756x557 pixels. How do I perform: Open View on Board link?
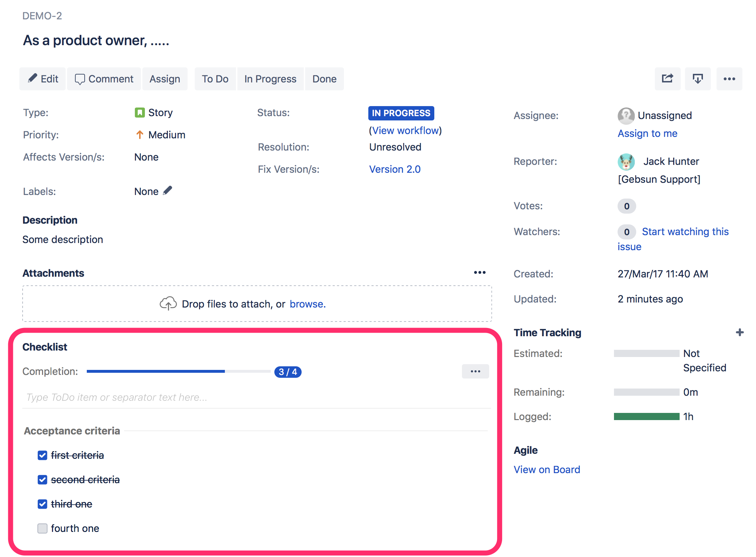click(547, 469)
